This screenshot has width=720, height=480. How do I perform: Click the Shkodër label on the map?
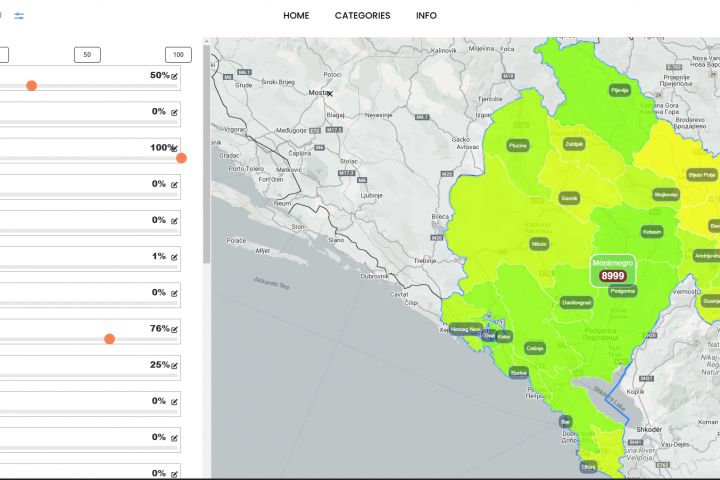[649, 429]
